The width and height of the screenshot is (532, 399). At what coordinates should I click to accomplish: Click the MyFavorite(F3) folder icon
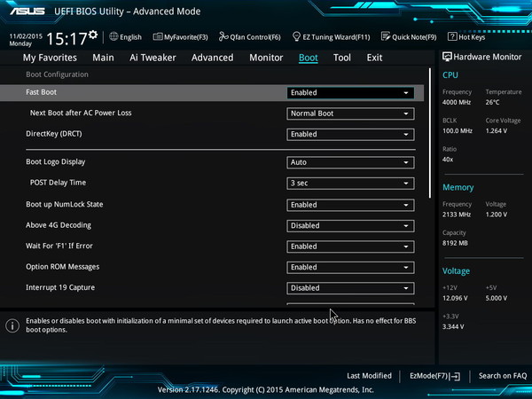(x=158, y=36)
